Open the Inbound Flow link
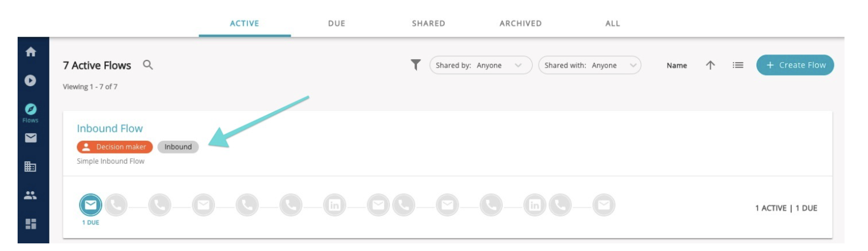The height and width of the screenshot is (251, 868). 110,128
